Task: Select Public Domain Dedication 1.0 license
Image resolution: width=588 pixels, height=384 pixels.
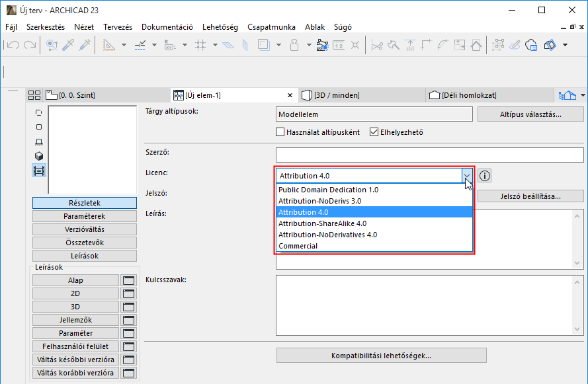Action: click(374, 190)
